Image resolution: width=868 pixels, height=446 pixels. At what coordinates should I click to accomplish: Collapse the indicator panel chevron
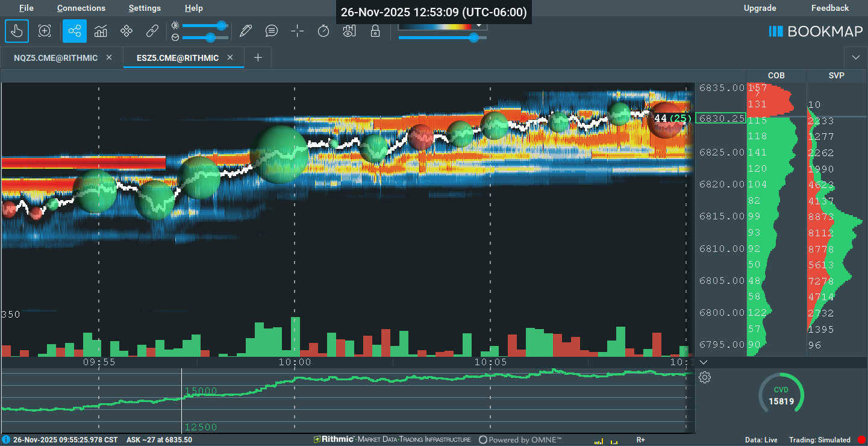click(704, 362)
